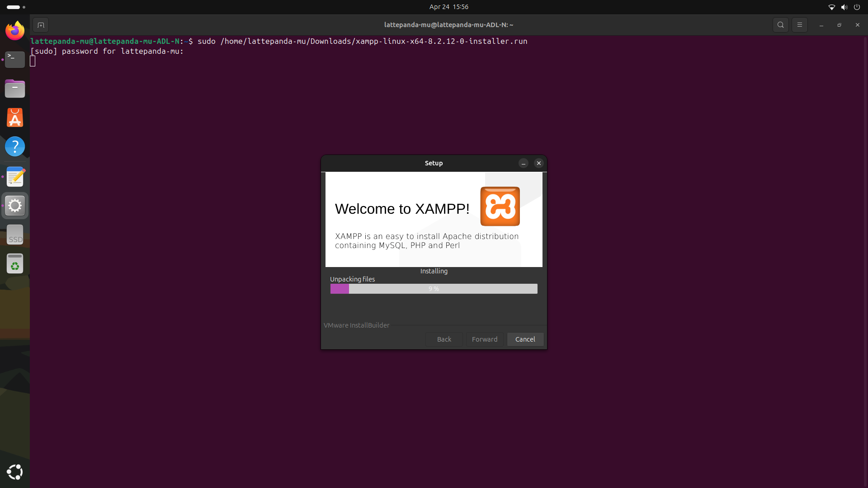Click the SSD drive icon

[x=15, y=235]
